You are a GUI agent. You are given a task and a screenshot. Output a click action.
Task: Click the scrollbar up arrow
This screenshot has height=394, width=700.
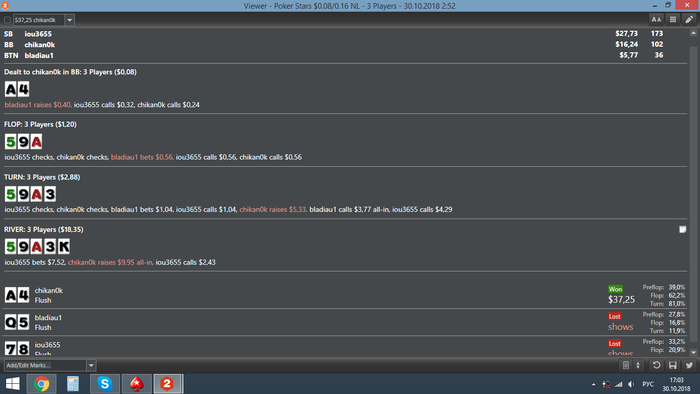point(693,33)
